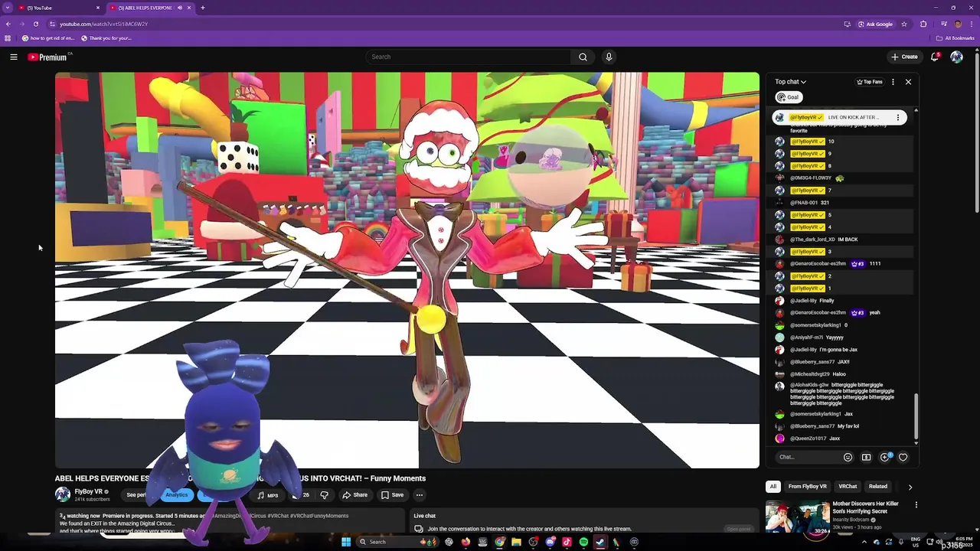Open 'Thank you for your...' bookmark
Screen dimensions: 980x551
pos(106,38)
